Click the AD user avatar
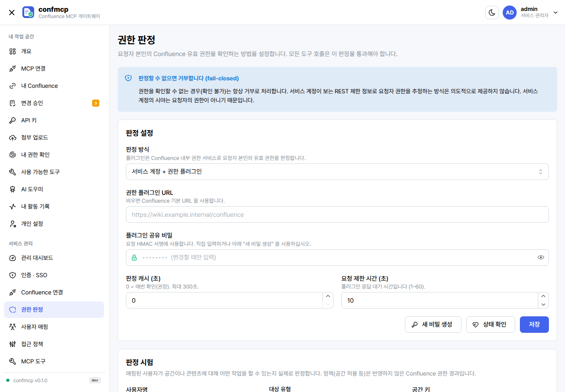The image size is (565, 392). coord(510,13)
